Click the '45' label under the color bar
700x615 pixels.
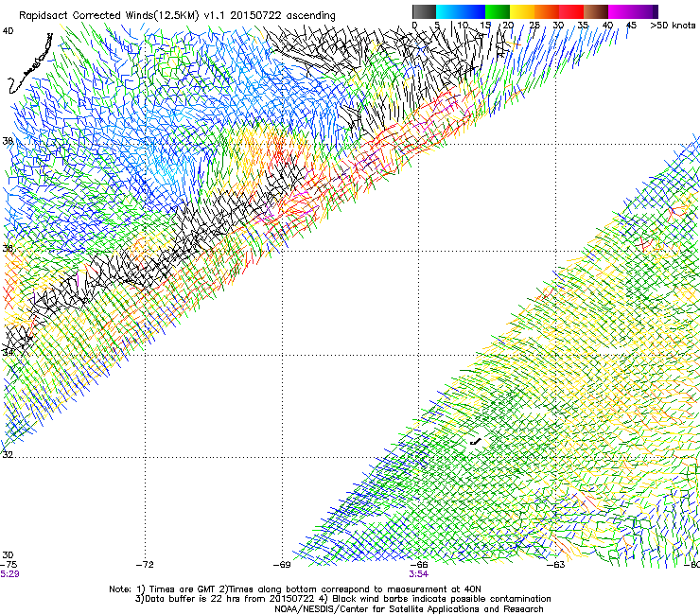pos(631,26)
